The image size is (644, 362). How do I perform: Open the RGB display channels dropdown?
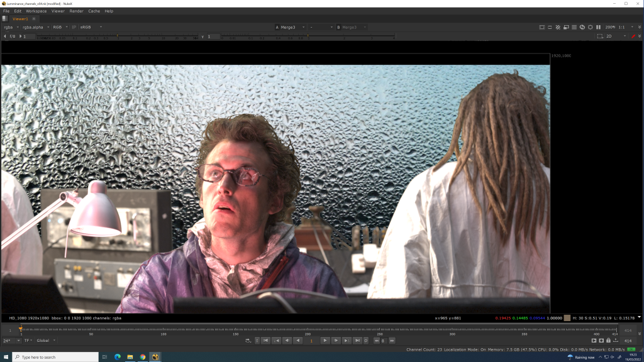[x=60, y=27]
